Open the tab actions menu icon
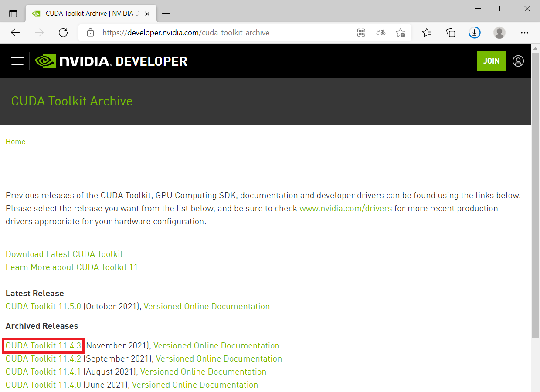This screenshot has height=392, width=540. [13, 14]
